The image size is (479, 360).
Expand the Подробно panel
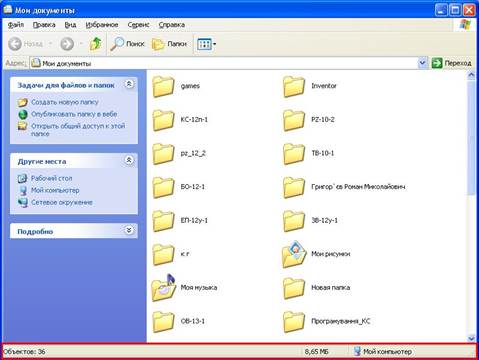(129, 230)
